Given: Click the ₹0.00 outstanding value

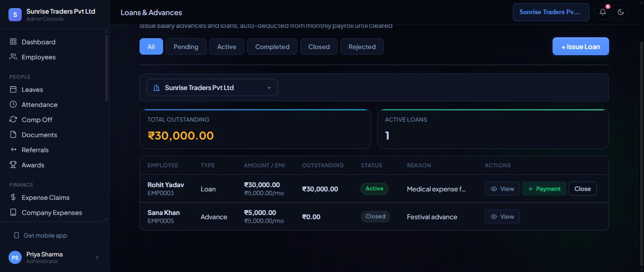Looking at the screenshot, I should click(311, 217).
